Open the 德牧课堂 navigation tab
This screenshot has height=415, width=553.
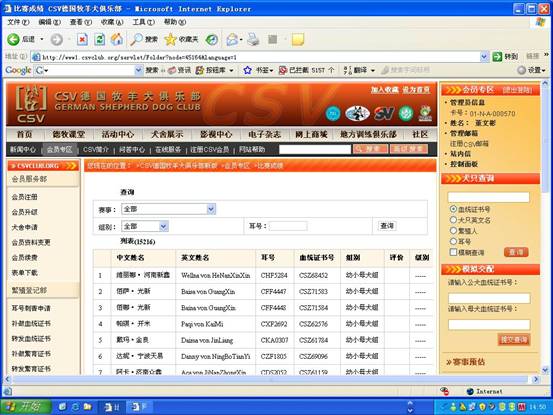tap(68, 134)
